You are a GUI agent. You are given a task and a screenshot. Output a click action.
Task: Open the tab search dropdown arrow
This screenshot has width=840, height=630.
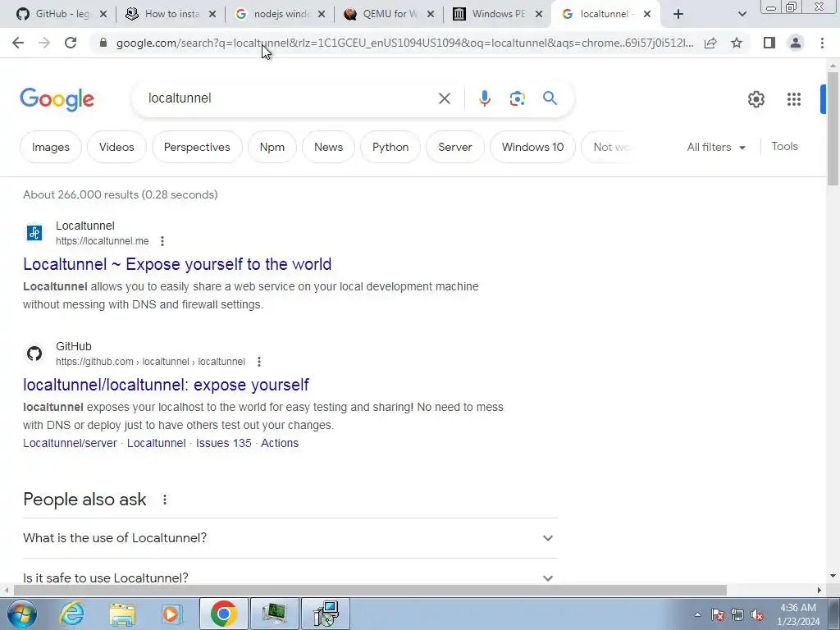[742, 15]
